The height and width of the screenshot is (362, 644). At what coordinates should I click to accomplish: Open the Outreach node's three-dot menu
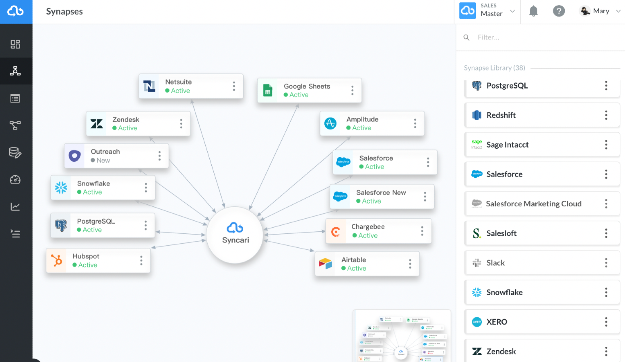click(160, 156)
